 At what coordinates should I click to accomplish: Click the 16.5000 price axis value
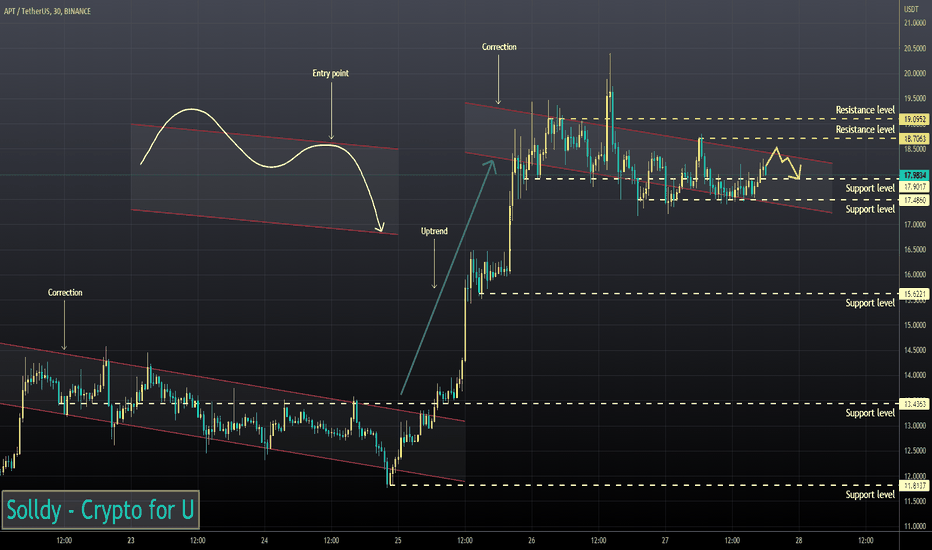(915, 250)
